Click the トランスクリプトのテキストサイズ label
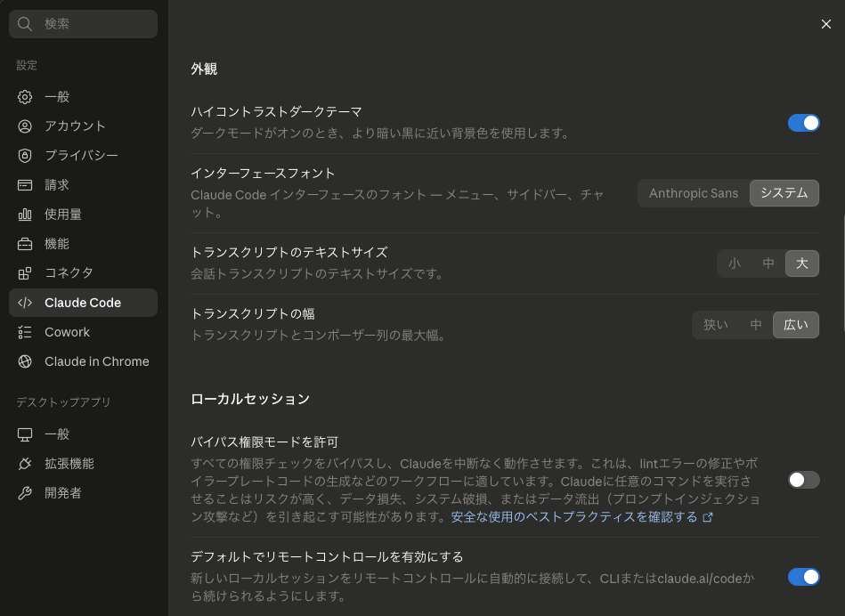The height and width of the screenshot is (616, 845). (289, 252)
